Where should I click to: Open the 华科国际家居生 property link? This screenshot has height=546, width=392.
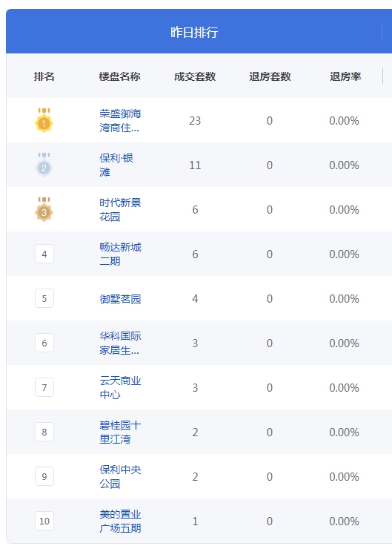pos(120,343)
